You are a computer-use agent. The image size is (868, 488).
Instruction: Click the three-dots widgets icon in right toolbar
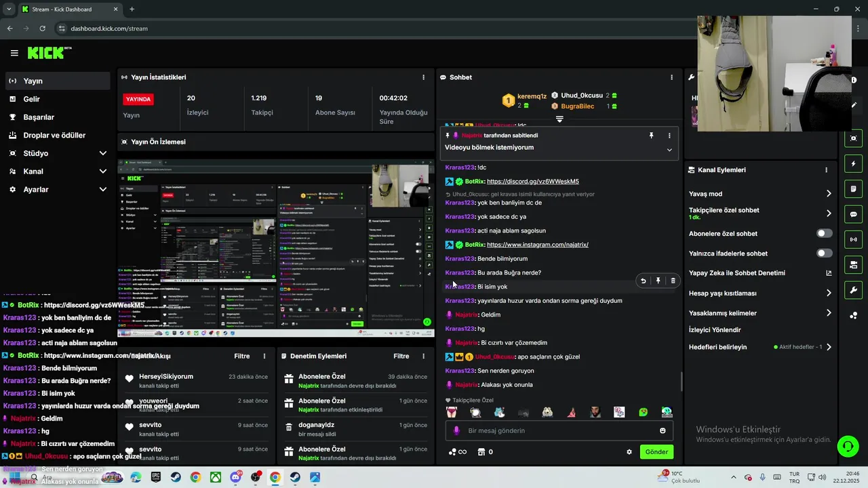click(x=854, y=315)
